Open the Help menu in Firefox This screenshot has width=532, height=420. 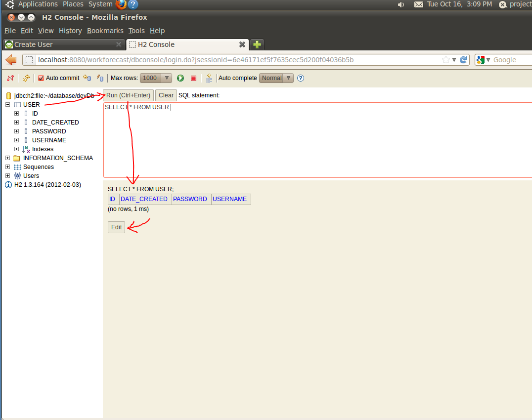(x=157, y=31)
